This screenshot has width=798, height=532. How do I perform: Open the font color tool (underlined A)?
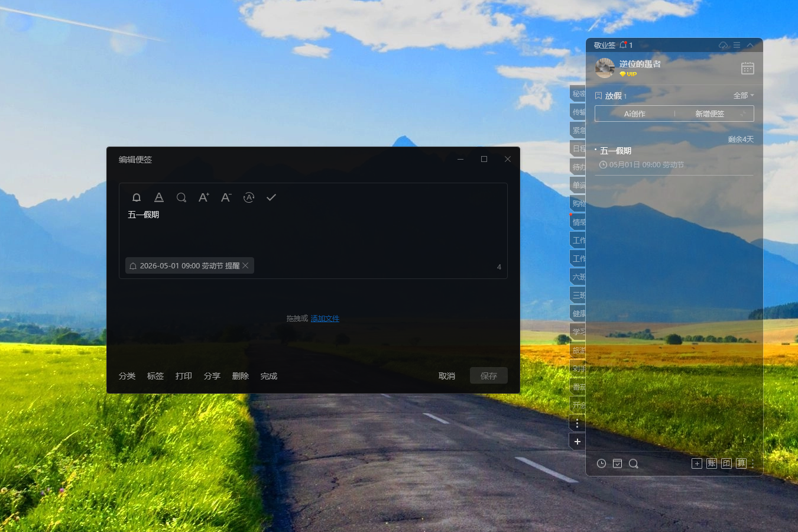(159, 197)
